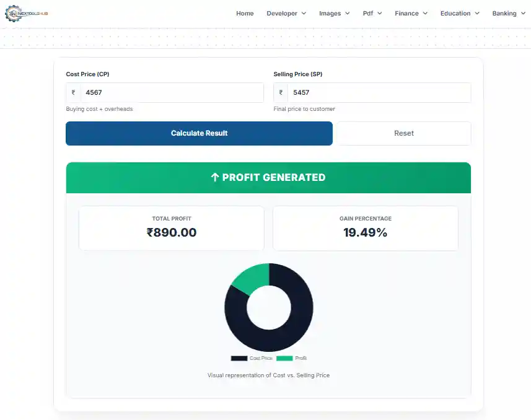Click the green Profit legend swatch
The height and width of the screenshot is (420, 531).
(284, 358)
